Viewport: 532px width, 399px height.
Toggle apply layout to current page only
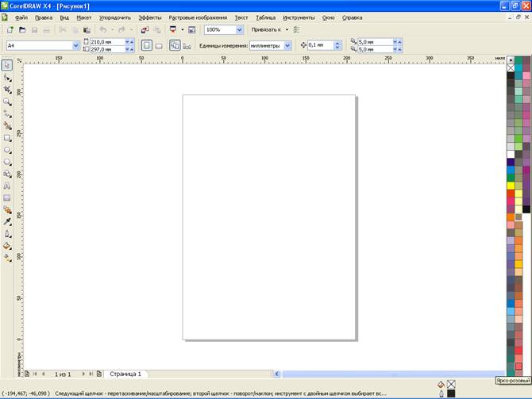pyautogui.click(x=187, y=45)
